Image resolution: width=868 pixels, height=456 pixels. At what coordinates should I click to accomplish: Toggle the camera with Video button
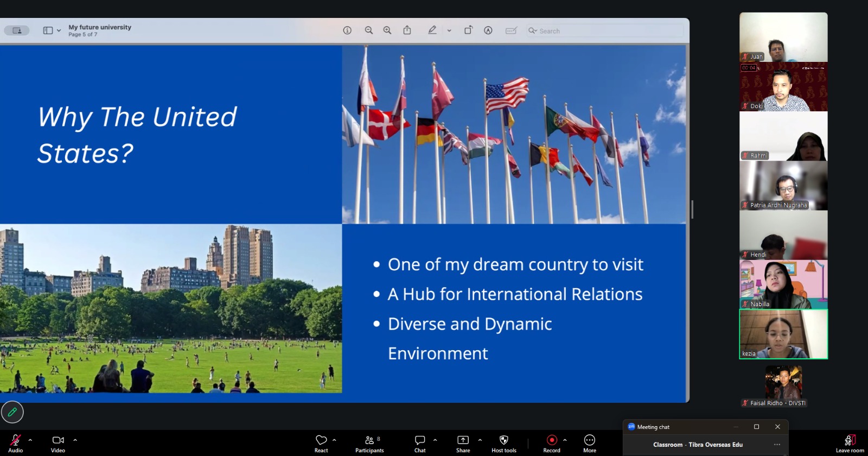pos(58,443)
